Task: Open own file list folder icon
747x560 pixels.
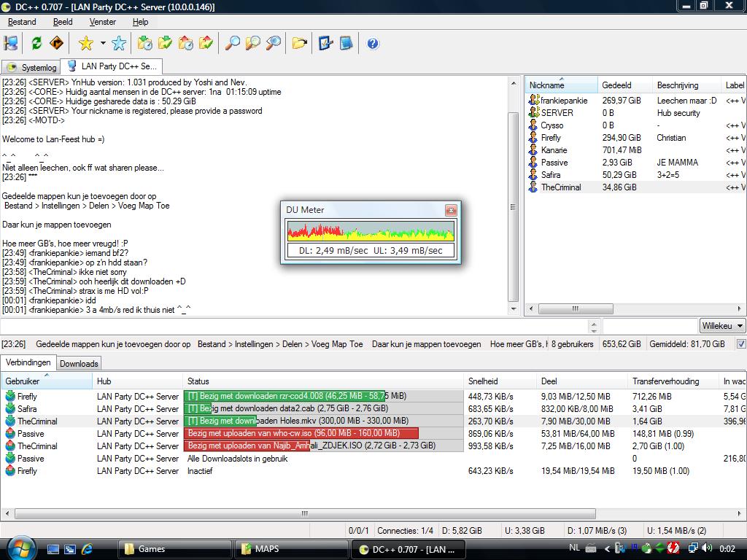Action: (x=299, y=44)
